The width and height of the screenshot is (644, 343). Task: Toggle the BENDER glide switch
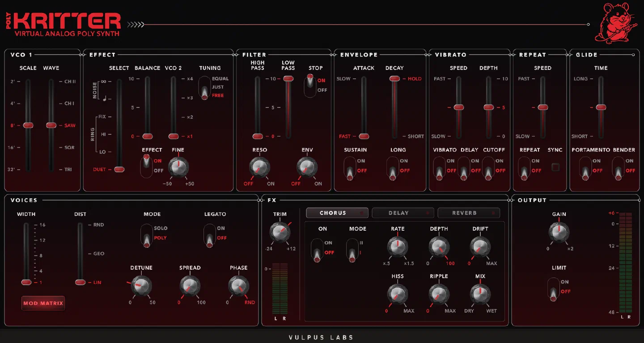619,168
